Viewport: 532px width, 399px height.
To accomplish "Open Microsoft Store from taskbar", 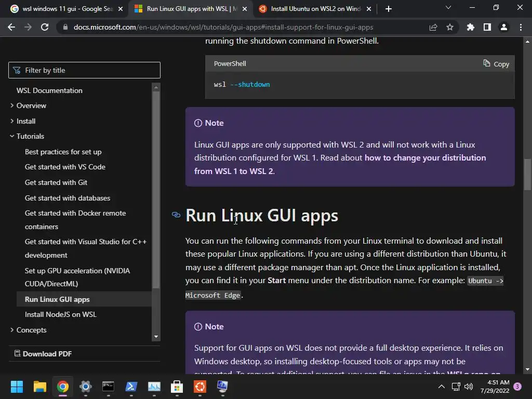I will coord(177,387).
